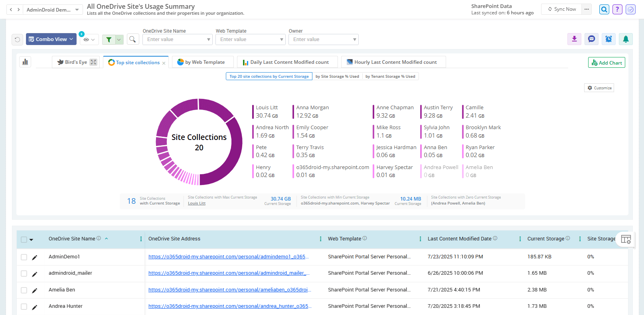Click the forward navigation arrow

pyautogui.click(x=18, y=10)
